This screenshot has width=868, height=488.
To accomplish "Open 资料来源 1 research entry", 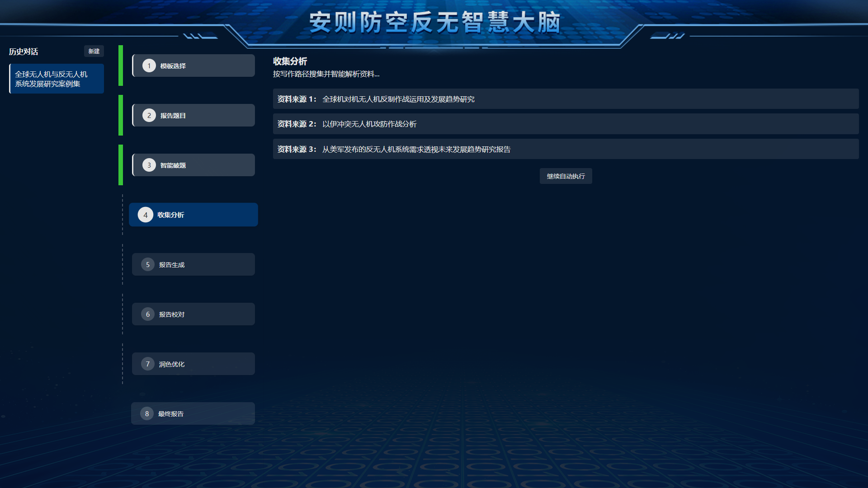I will (x=565, y=99).
